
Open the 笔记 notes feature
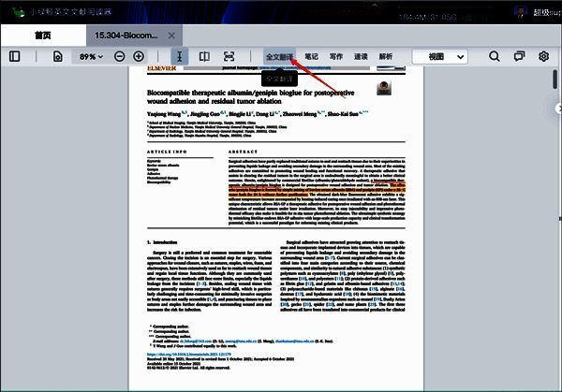click(311, 57)
